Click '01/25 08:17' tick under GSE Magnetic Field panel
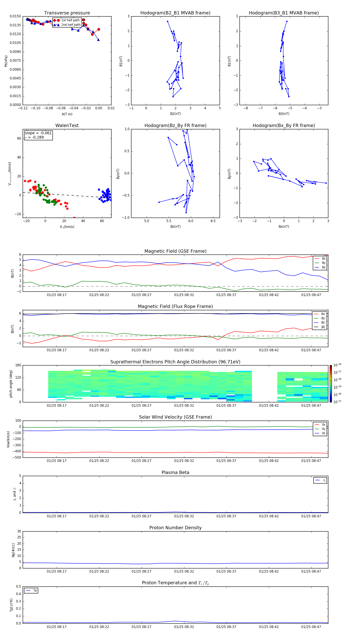The height and width of the screenshot is (644, 351). click(x=57, y=295)
